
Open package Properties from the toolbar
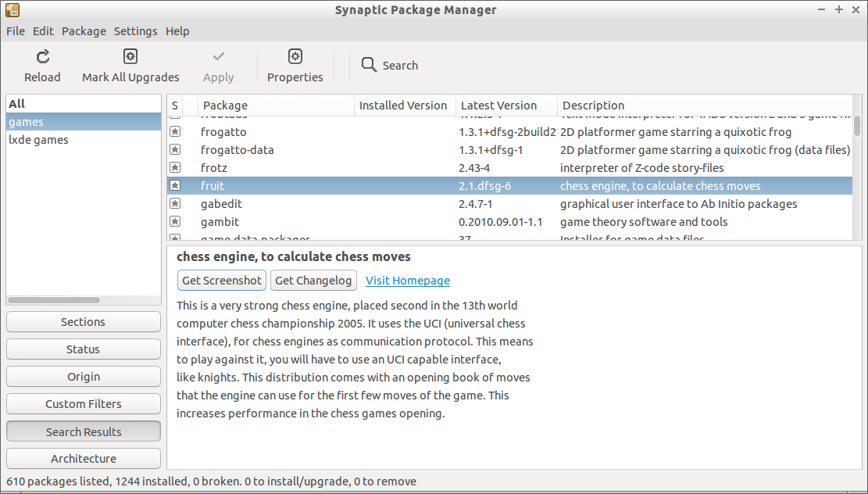295,56
